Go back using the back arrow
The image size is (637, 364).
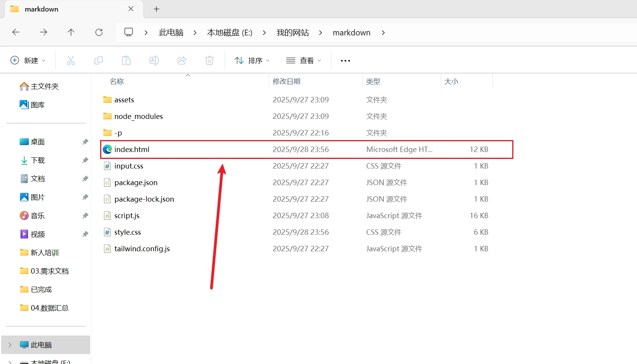point(16,32)
